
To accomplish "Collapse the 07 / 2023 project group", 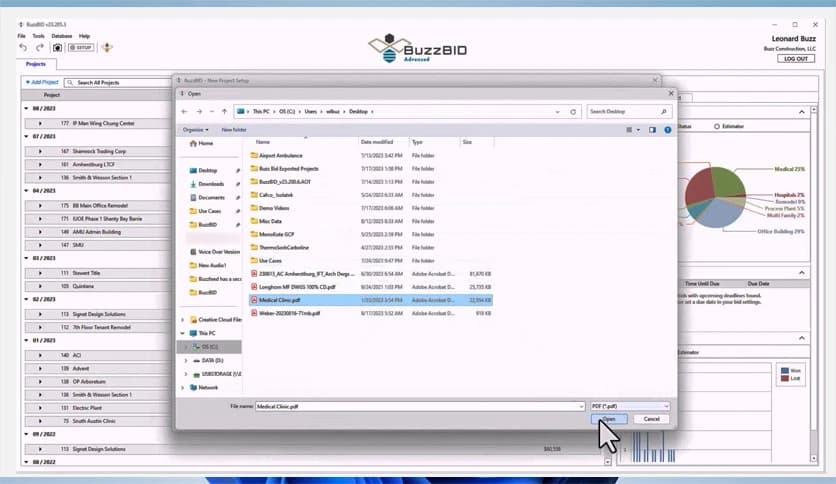I will [x=26, y=136].
